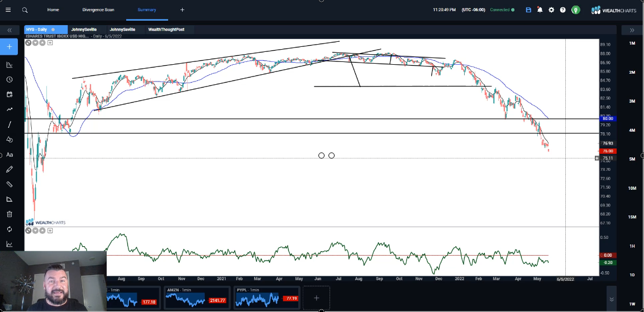
Task: Open the WealthThoughtPost chart tab
Action: tap(166, 29)
